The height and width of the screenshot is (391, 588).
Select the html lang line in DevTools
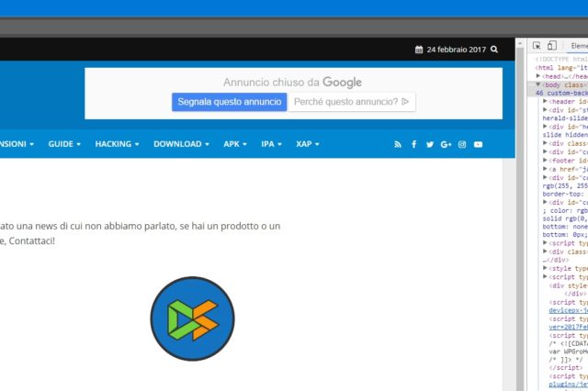pyautogui.click(x=561, y=68)
